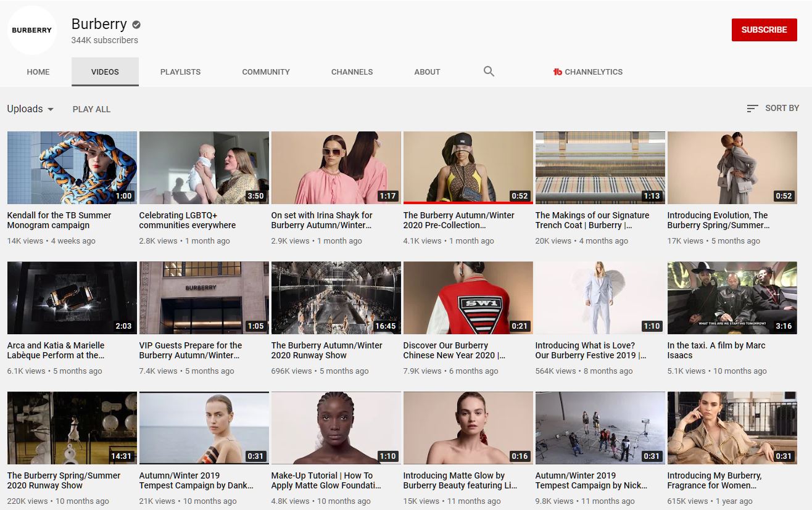This screenshot has width=812, height=510.
Task: Click title 'Make-Up Tutorial | How To Apply Matte Glow'
Action: pyautogui.click(x=326, y=480)
